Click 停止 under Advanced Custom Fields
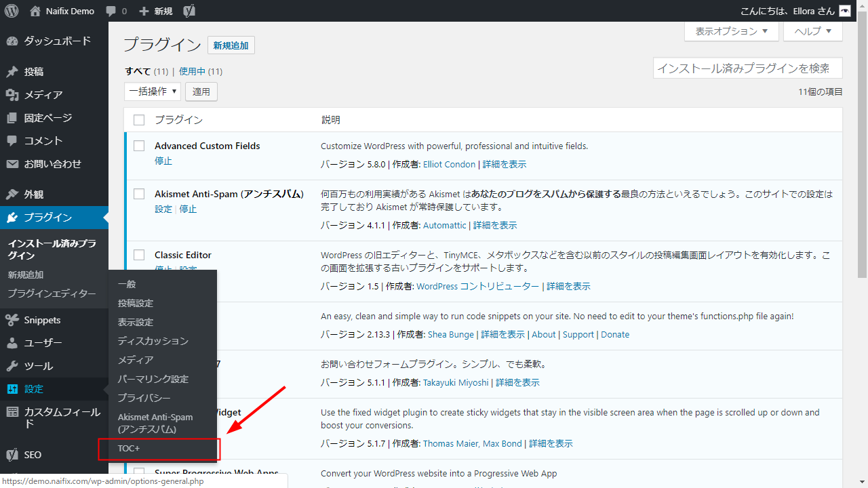This screenshot has width=868, height=488. click(x=163, y=161)
